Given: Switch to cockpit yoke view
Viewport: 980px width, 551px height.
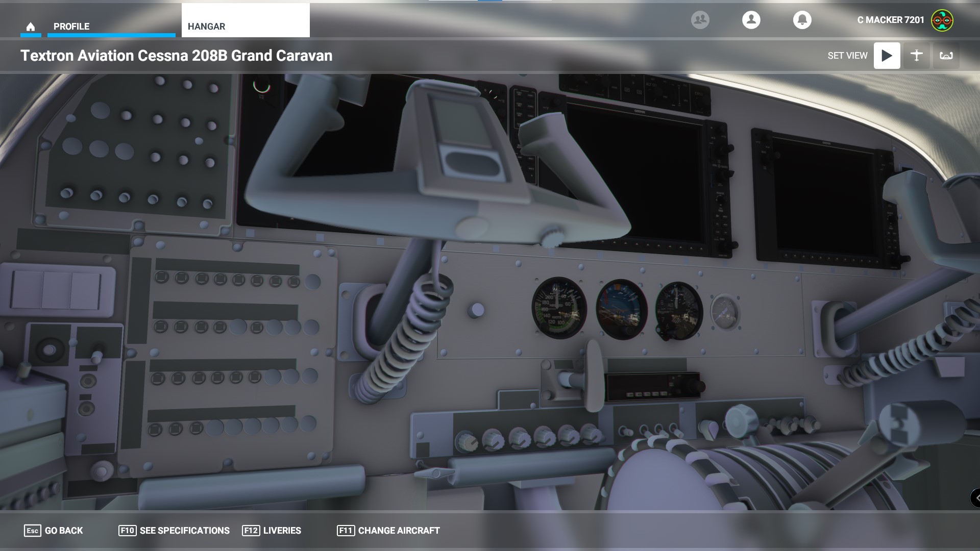Looking at the screenshot, I should [x=946, y=56].
